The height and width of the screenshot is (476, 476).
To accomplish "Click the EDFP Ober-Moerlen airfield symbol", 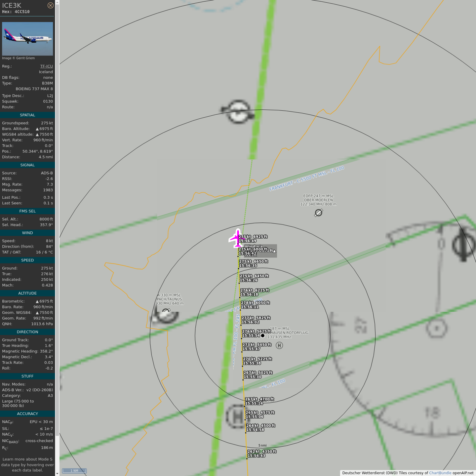I will pos(318,213).
